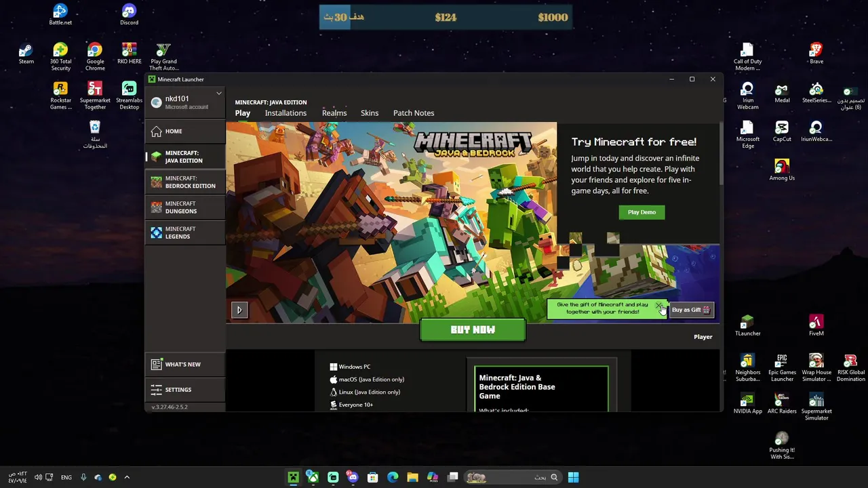The width and height of the screenshot is (868, 488).
Task: Select the Pushing It! With Sisyphus desktop icon
Action: click(x=782, y=446)
